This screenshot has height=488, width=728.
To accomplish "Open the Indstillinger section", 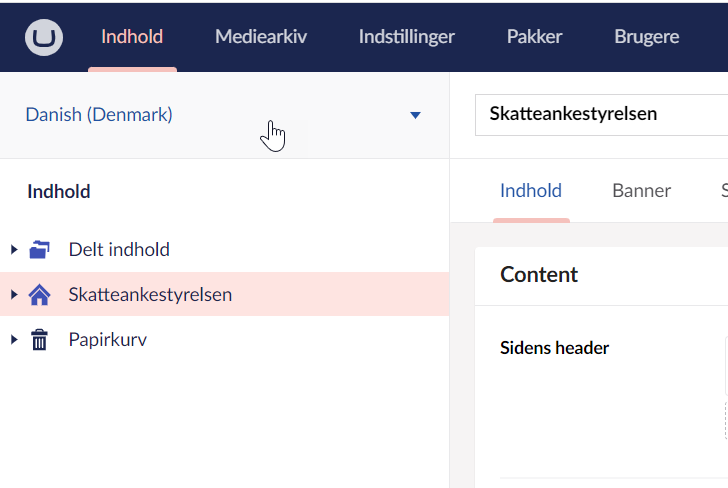I will (x=406, y=37).
